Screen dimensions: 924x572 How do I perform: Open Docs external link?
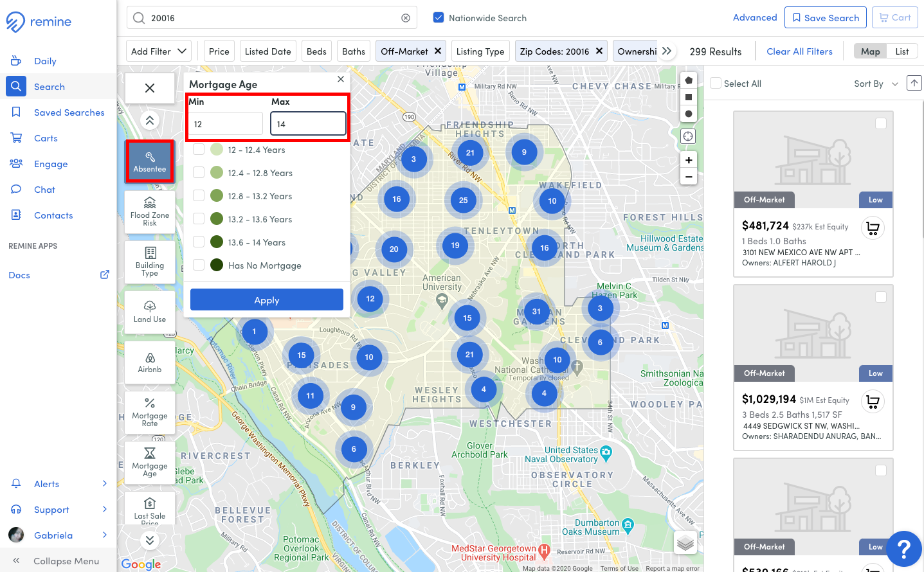(x=105, y=274)
